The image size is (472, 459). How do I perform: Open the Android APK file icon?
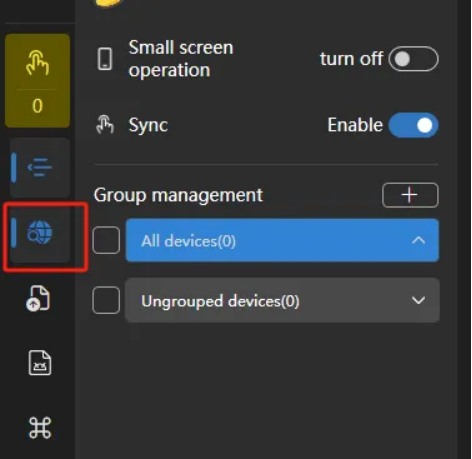(40, 363)
